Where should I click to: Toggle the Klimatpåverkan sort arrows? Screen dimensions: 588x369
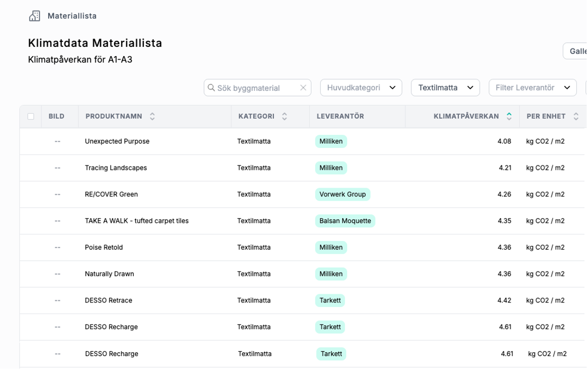click(x=509, y=116)
